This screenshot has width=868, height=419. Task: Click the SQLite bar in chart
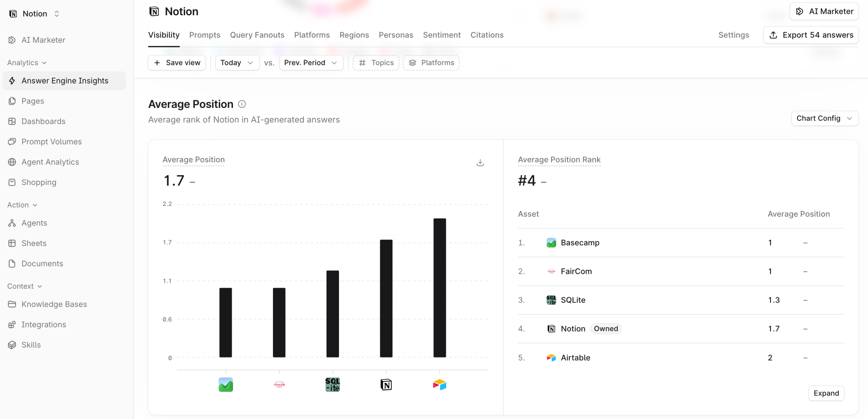tap(333, 314)
